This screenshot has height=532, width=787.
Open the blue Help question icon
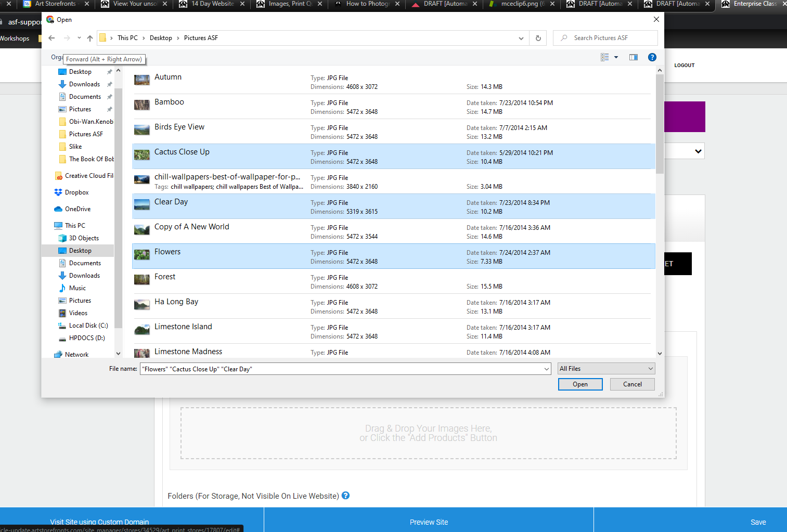click(x=652, y=57)
